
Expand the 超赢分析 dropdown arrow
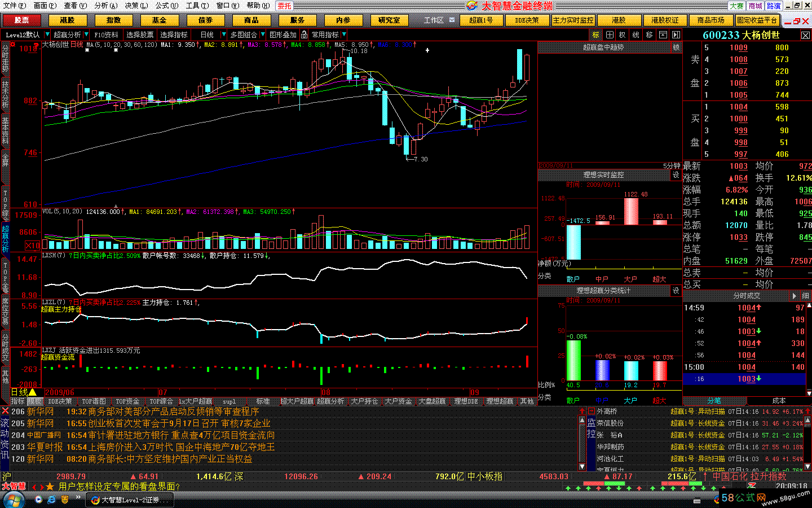pyautogui.click(x=86, y=35)
